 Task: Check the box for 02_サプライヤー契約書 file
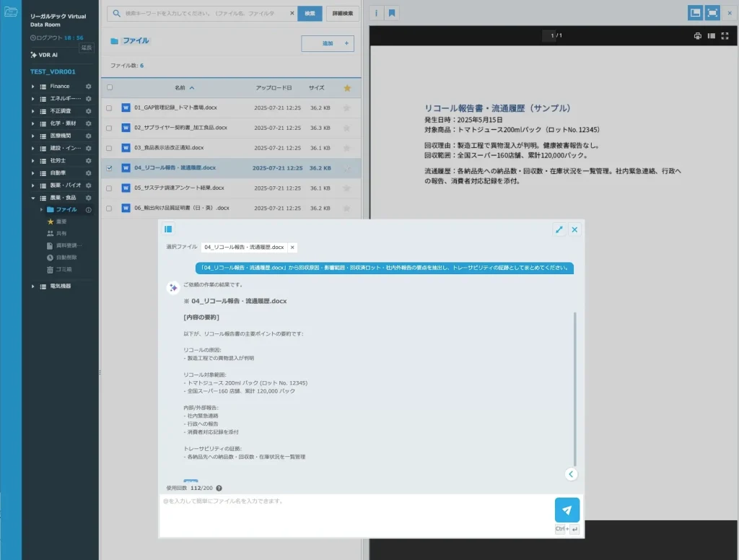tap(110, 128)
